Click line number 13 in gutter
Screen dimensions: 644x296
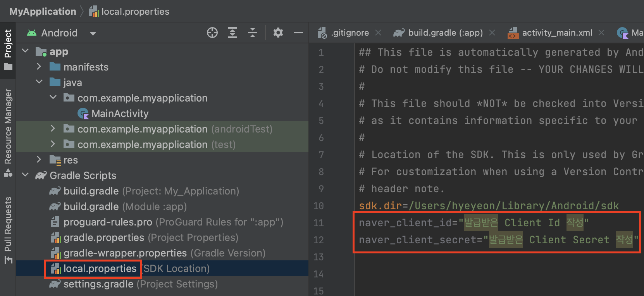(319, 257)
